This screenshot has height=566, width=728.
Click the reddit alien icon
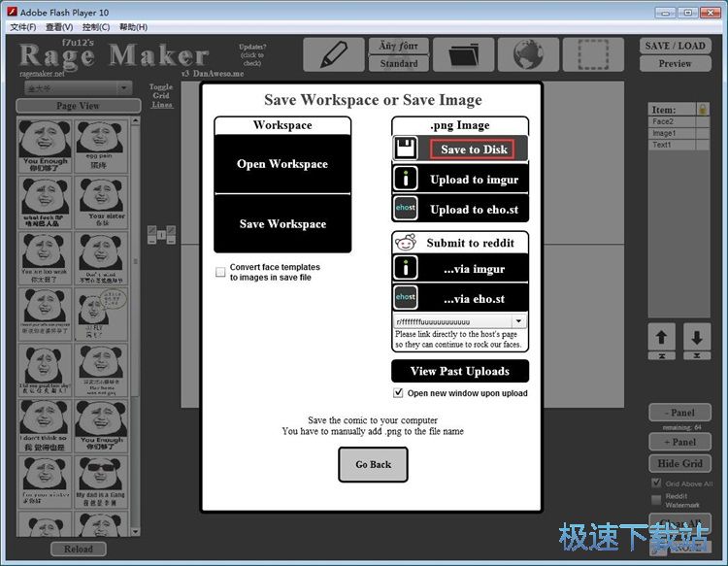point(406,243)
